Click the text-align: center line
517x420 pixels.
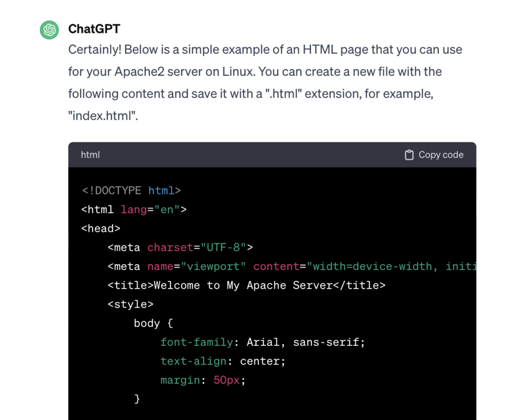tap(223, 361)
